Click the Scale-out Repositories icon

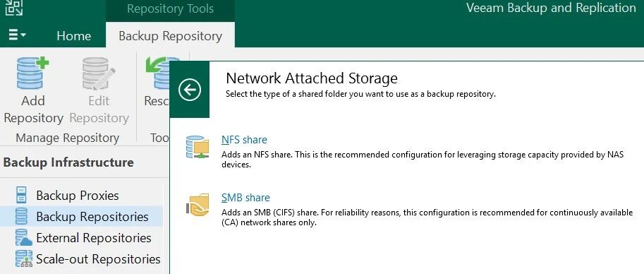click(23, 259)
